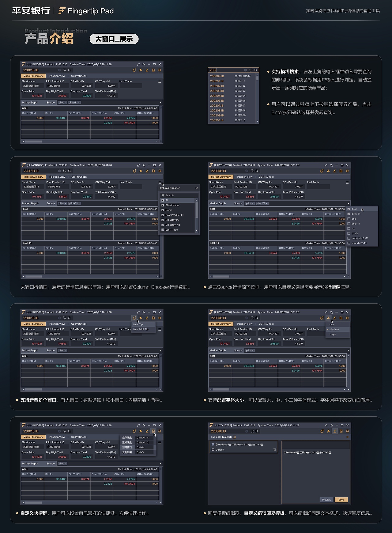
Task: Open Source dropdown arrow in topmost window
Action: 160,103
